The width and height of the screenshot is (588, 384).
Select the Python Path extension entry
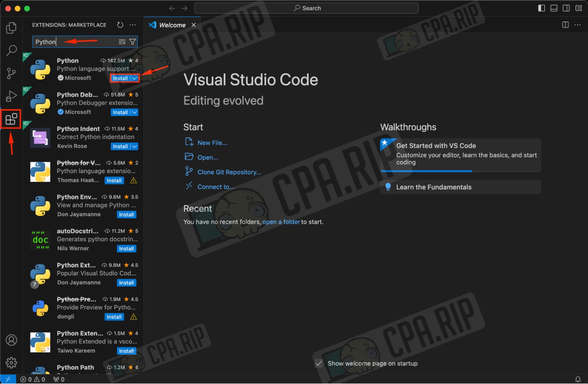tap(83, 368)
